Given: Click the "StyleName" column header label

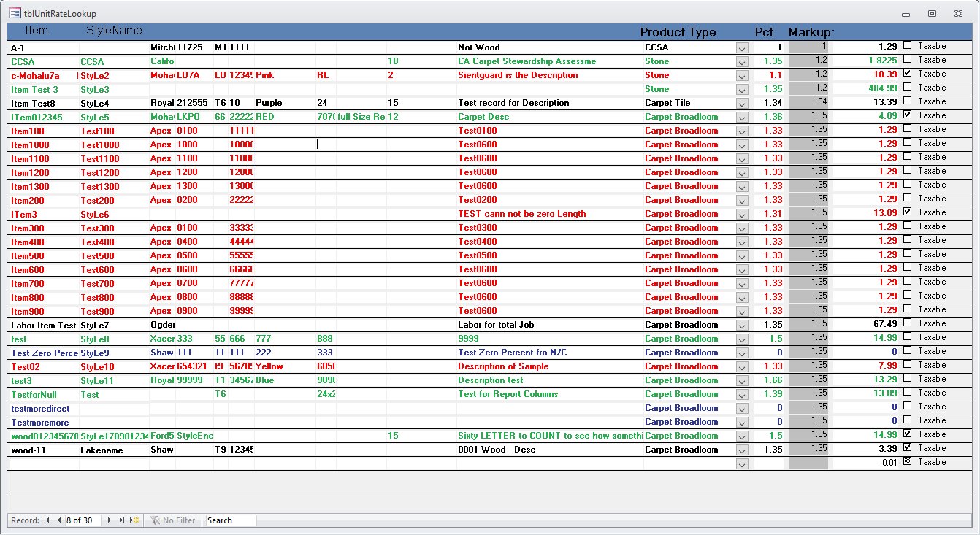Looking at the screenshot, I should pyautogui.click(x=114, y=31).
